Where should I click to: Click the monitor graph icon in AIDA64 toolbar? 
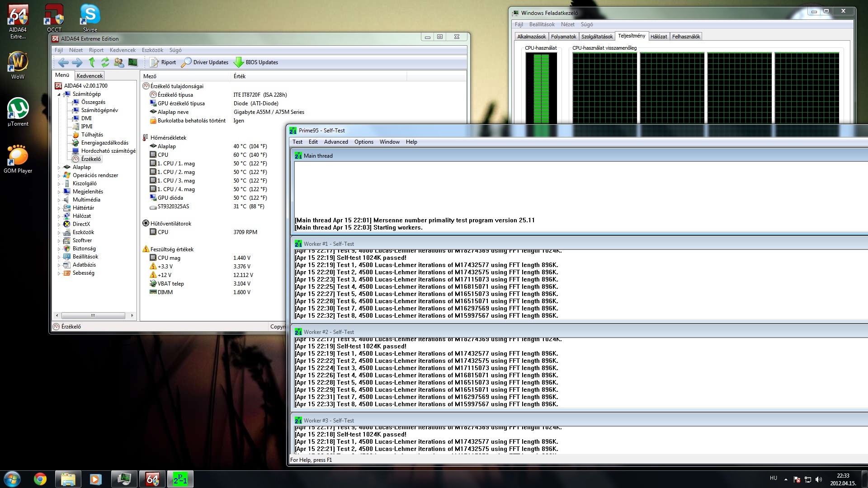click(x=133, y=62)
